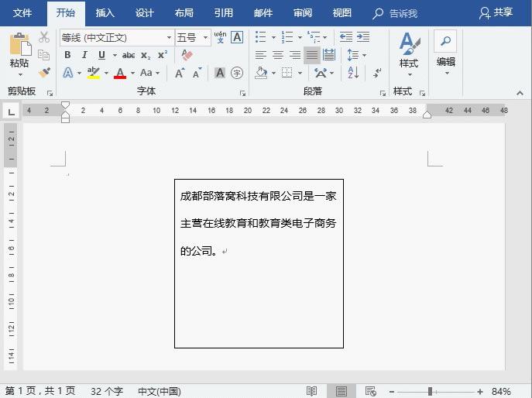Viewport: 532px width, 398px height.
Task: Click the Share (共享) person icon
Action: (x=485, y=13)
